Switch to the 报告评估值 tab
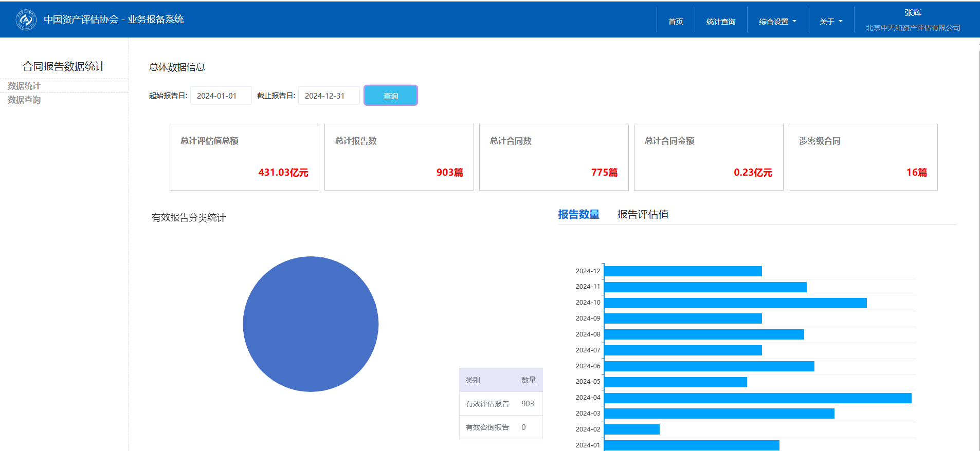This screenshot has width=980, height=451. point(643,215)
